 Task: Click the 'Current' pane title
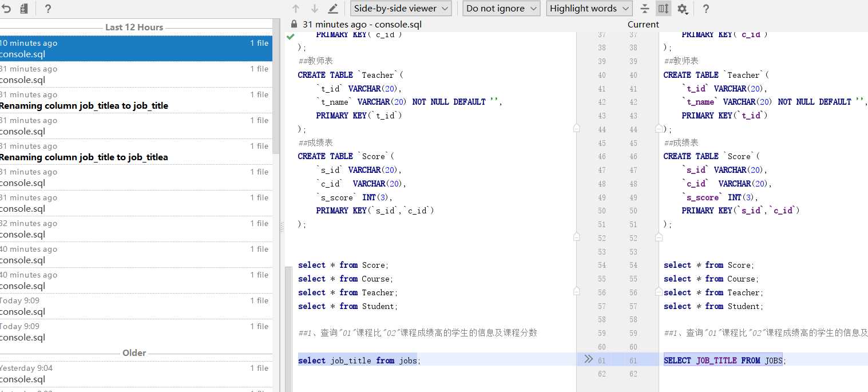(x=643, y=25)
